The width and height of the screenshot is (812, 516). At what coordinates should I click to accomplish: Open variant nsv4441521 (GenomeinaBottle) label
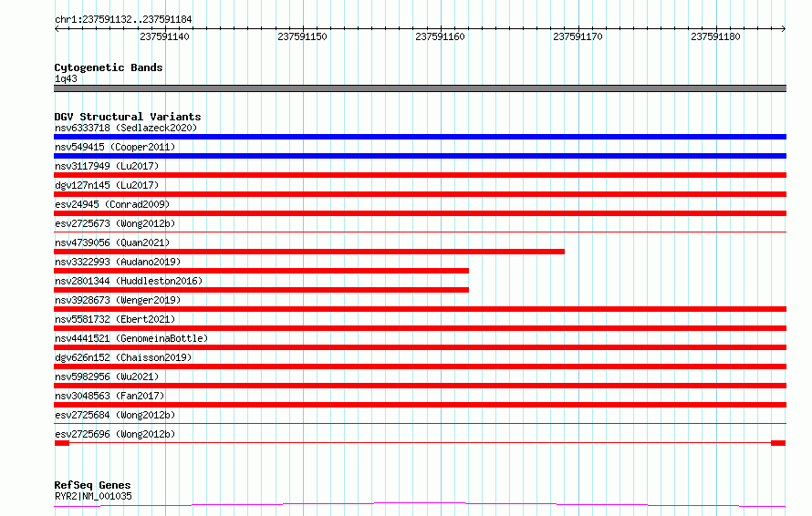(131, 338)
